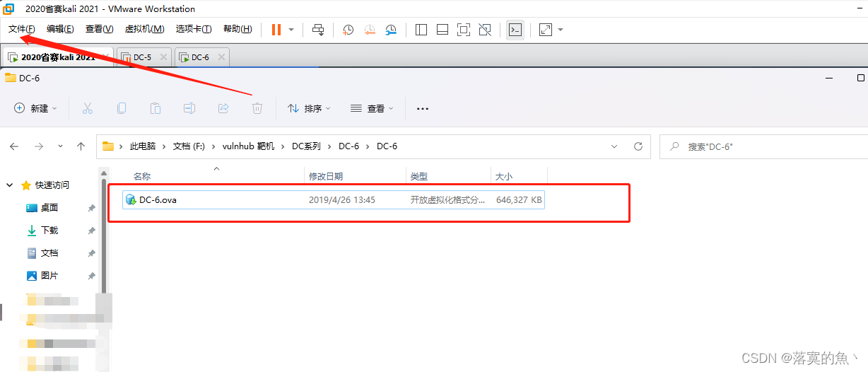Close the DC-5 tab
Image resolution: width=868 pixels, height=372 pixels.
click(x=163, y=57)
